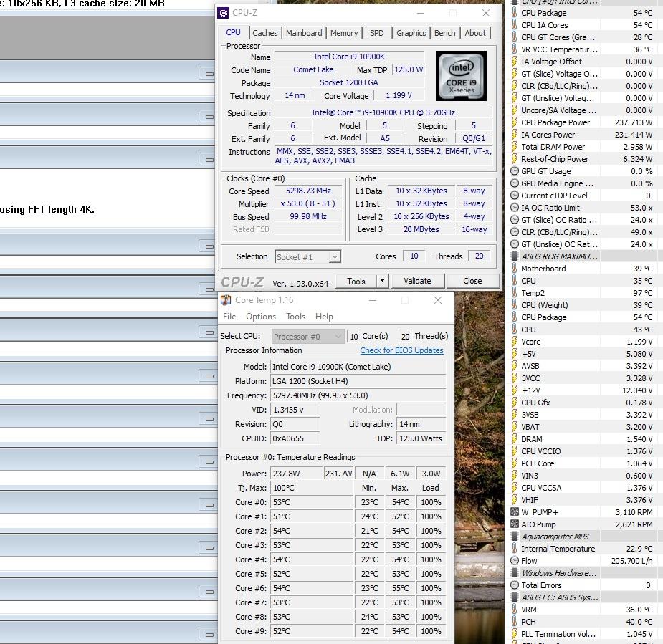Click thermometer icon of Internal Temperature
Screen dimensions: 663x644
pyautogui.click(x=514, y=549)
